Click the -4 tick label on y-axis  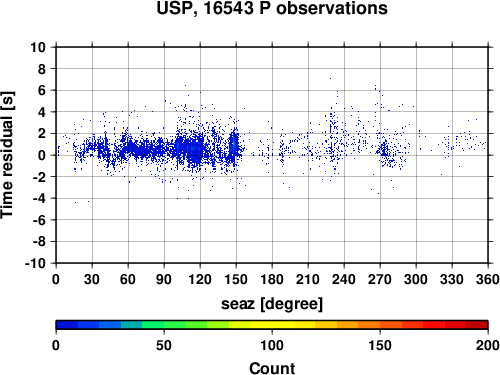coord(39,199)
